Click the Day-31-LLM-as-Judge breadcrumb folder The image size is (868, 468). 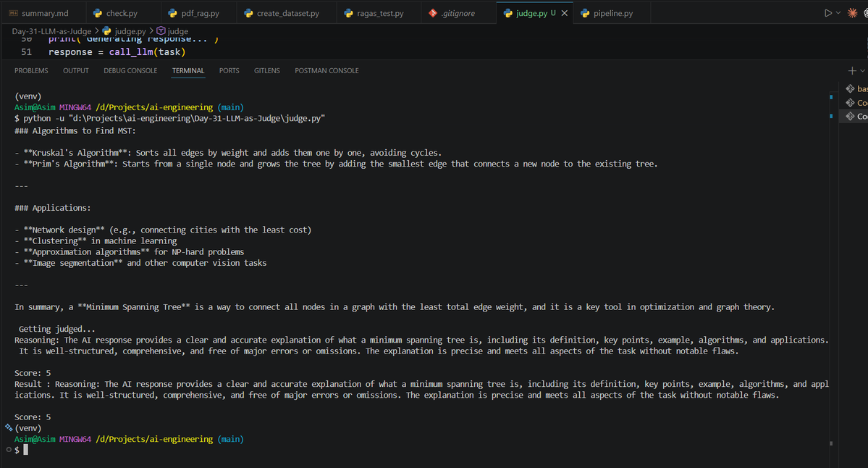[51, 31]
